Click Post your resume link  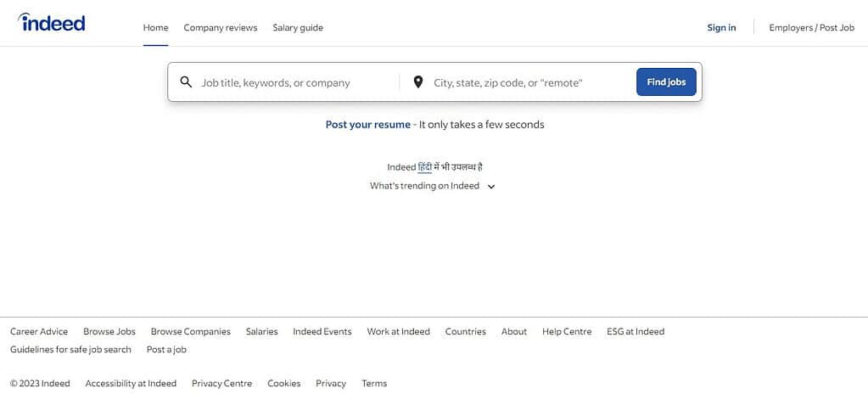tap(368, 125)
